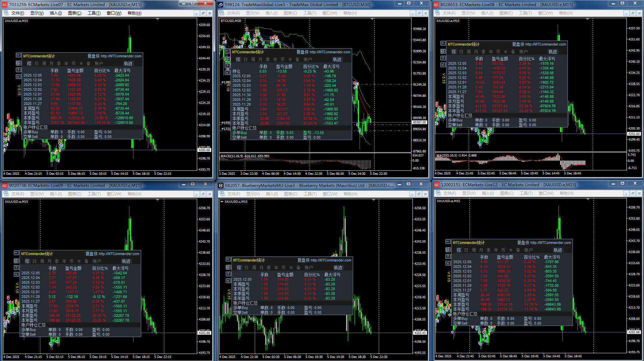The height and width of the screenshot is (361, 644).
Task: Click the chart document icon in window 12002151 menu bar
Action: pyautogui.click(x=438, y=193)
